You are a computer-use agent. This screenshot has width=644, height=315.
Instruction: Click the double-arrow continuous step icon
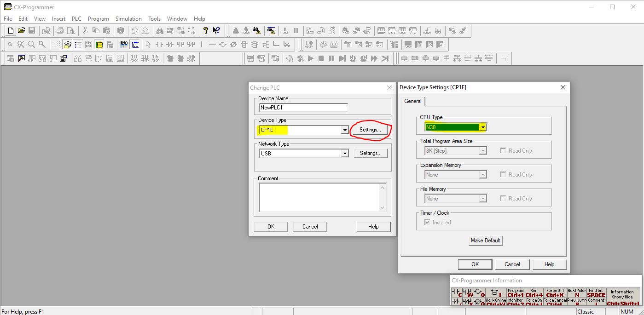pyautogui.click(x=374, y=58)
